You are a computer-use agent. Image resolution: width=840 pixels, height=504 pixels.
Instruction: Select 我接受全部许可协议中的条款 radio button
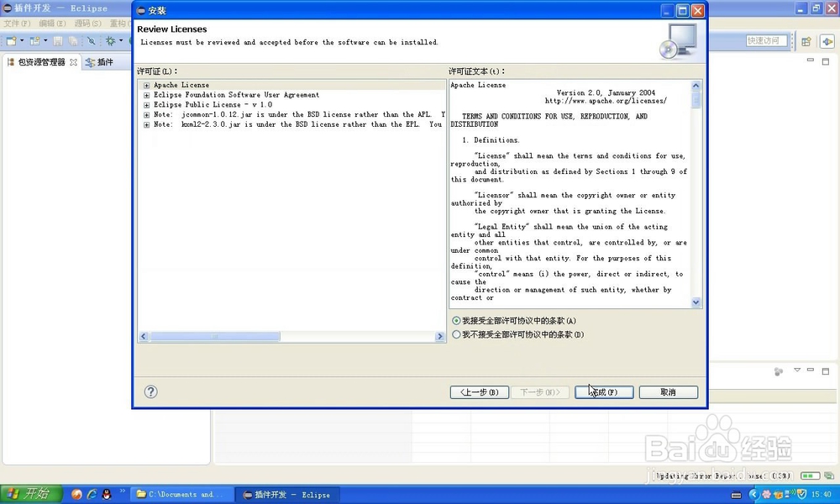pyautogui.click(x=456, y=321)
